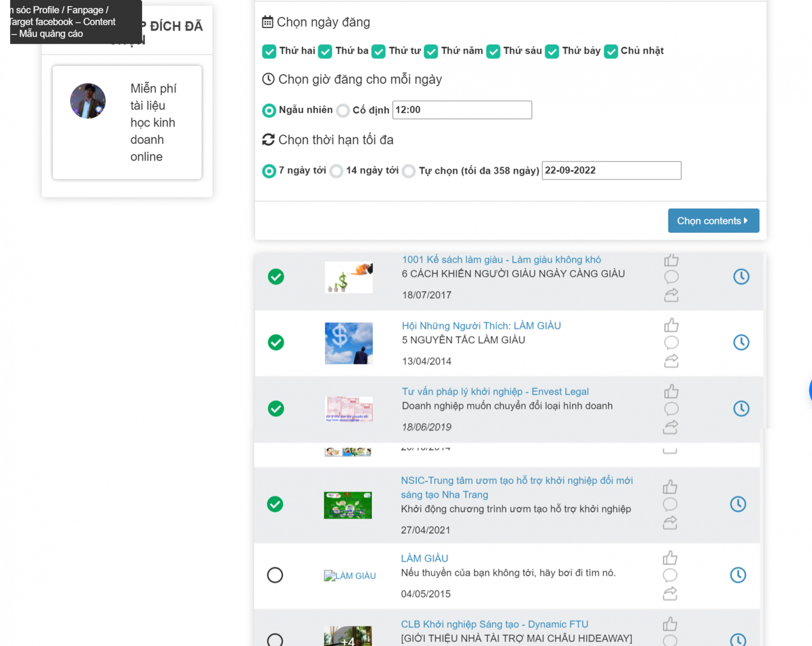
Task: Click the thumbs-up icon on the 1001 Kế sách post
Action: (x=671, y=260)
